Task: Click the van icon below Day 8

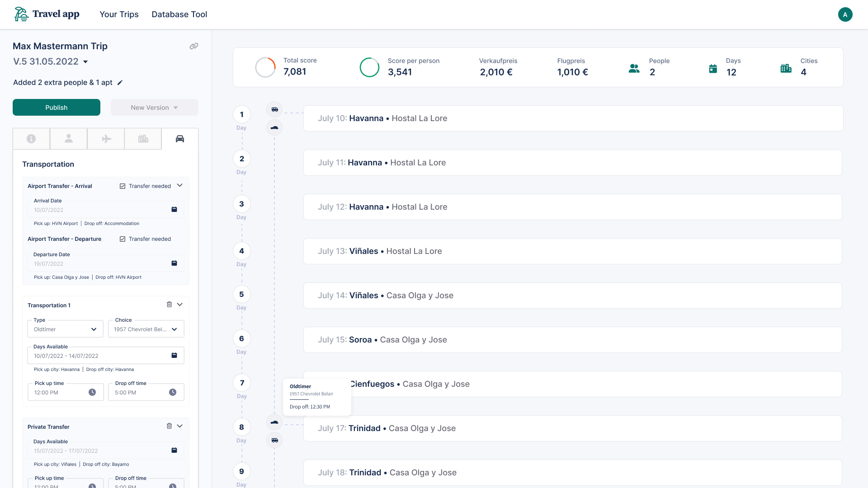Action: point(274,440)
